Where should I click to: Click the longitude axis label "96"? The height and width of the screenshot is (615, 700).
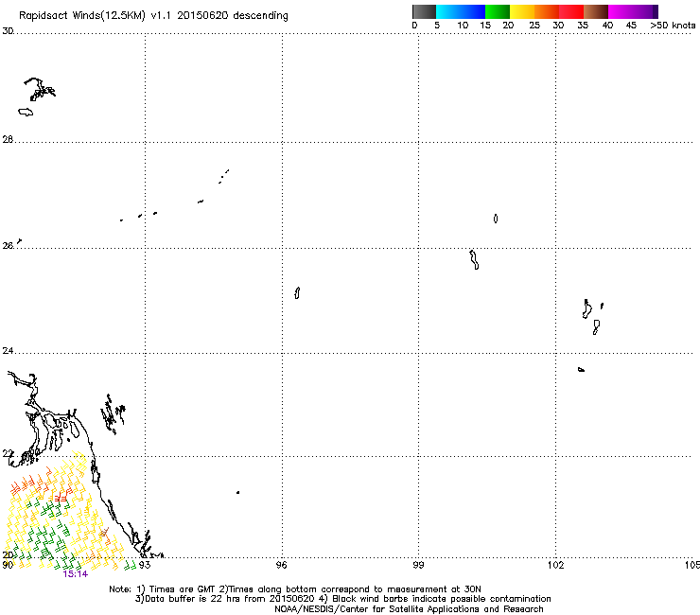tap(281, 565)
